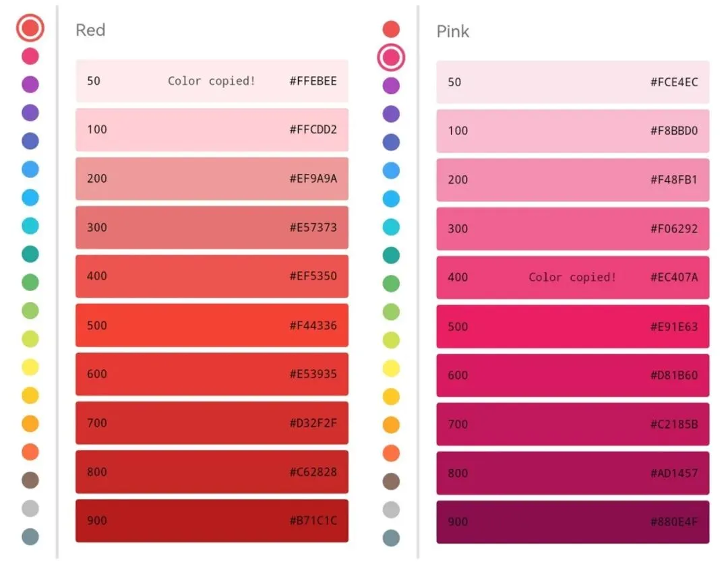Select the indigo dot in the left sidebar
Image resolution: width=728 pixels, height=564 pixels.
tap(30, 141)
